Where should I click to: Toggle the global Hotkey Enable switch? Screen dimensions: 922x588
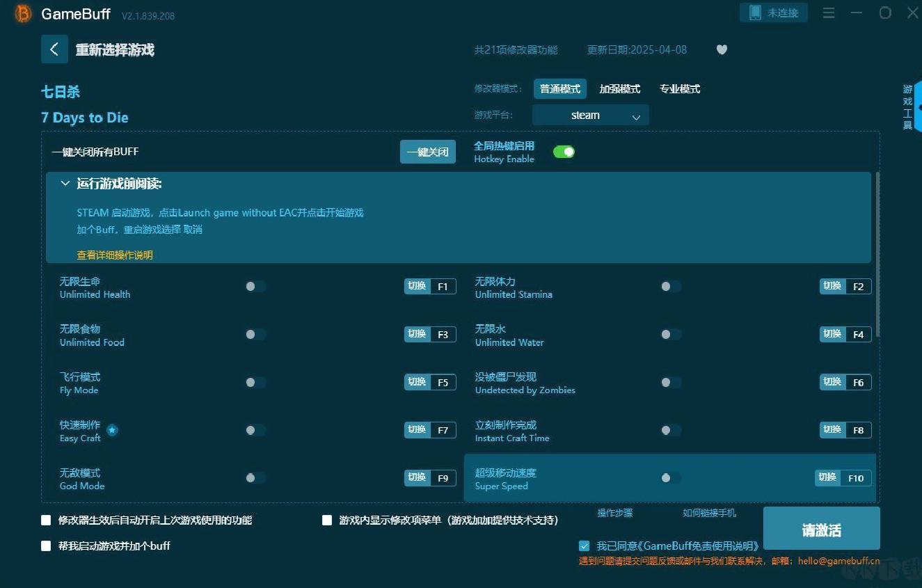point(564,152)
